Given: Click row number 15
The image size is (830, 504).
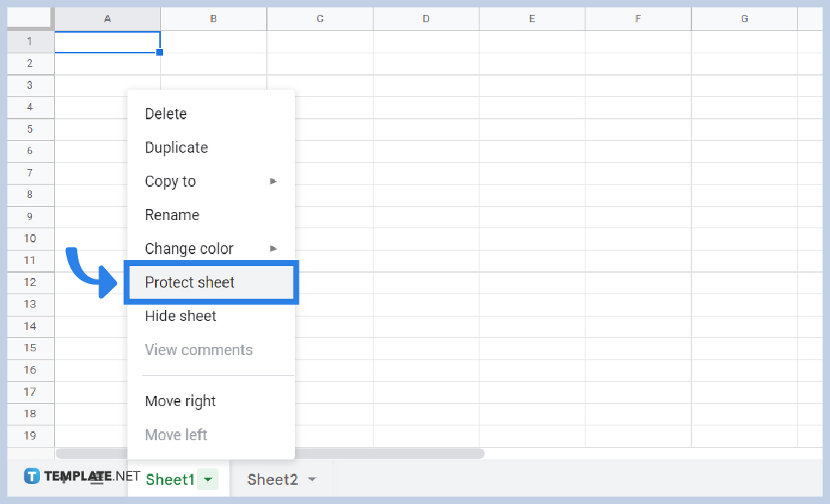Looking at the screenshot, I should 30,348.
